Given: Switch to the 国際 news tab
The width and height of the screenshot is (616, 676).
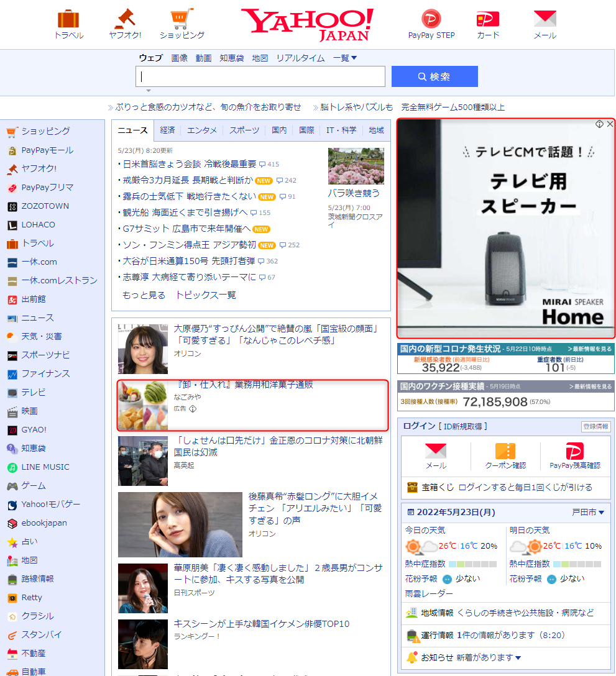Looking at the screenshot, I should tap(306, 130).
